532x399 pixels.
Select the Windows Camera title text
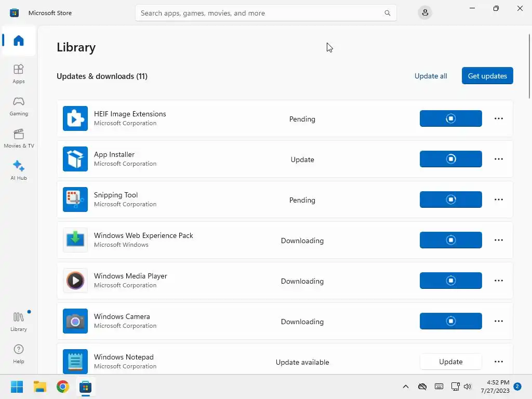coord(122,316)
